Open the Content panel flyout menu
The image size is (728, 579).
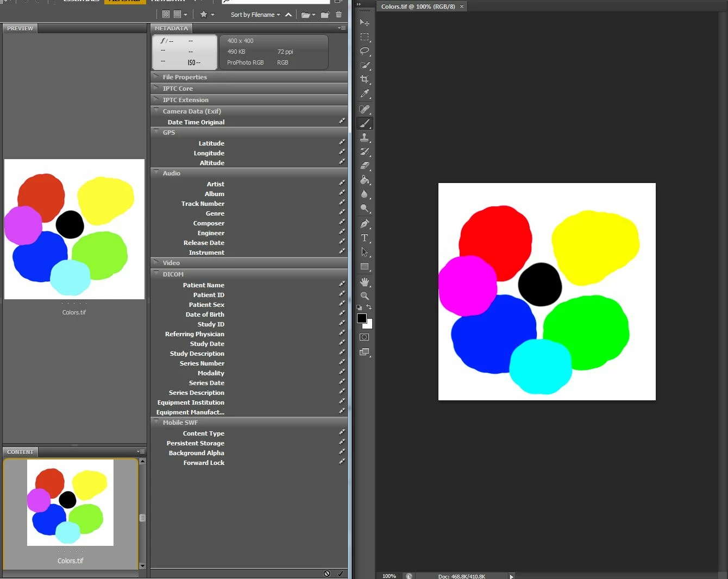(141, 451)
